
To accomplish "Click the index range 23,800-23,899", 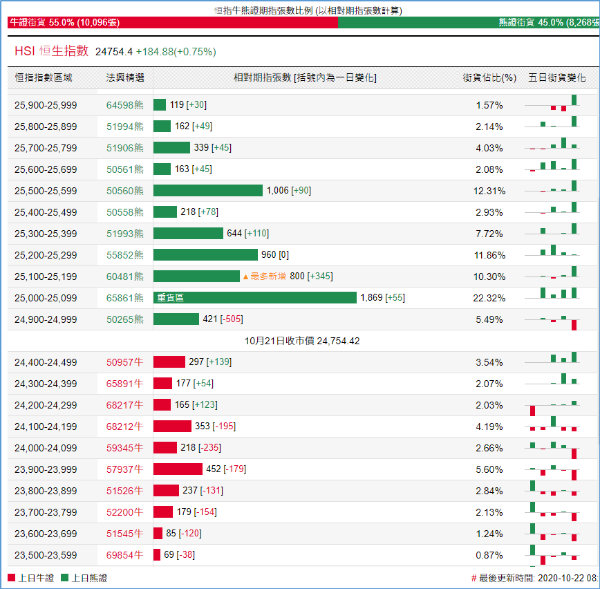I will tap(46, 491).
